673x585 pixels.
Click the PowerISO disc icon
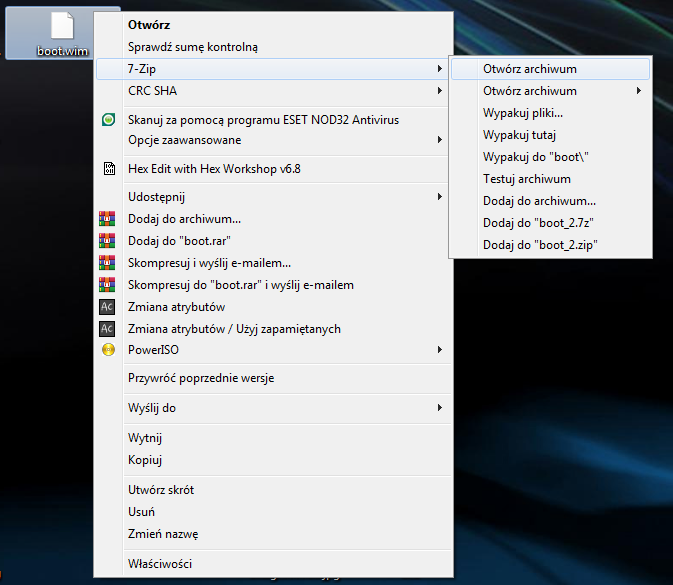point(108,349)
